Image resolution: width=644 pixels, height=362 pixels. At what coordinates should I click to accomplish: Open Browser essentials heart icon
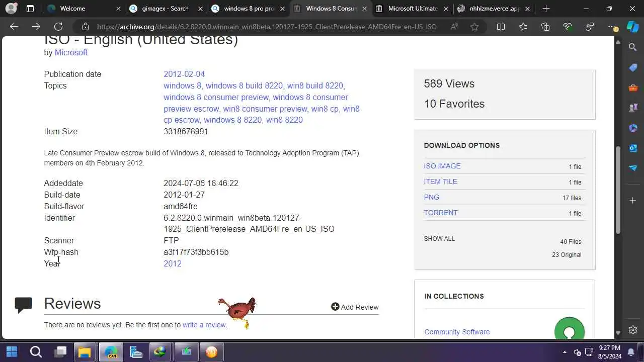coord(568,27)
